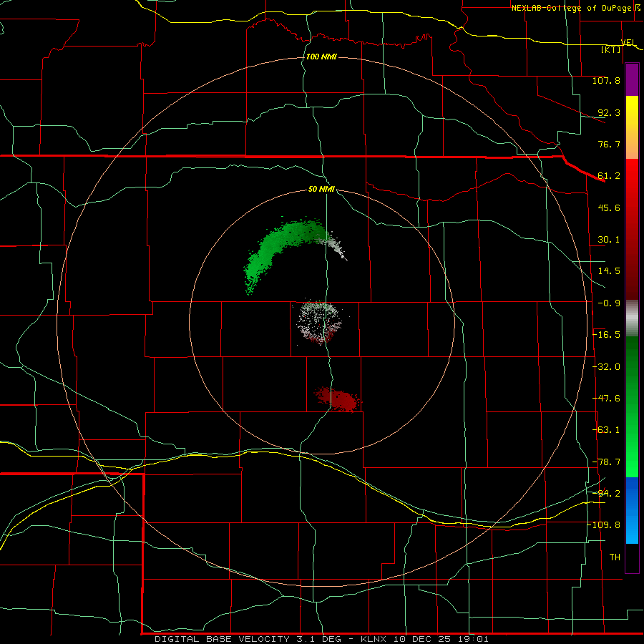This screenshot has width=644, height=644.
Task: Select the -16.5 velocity scale value
Action: [x=606, y=335]
